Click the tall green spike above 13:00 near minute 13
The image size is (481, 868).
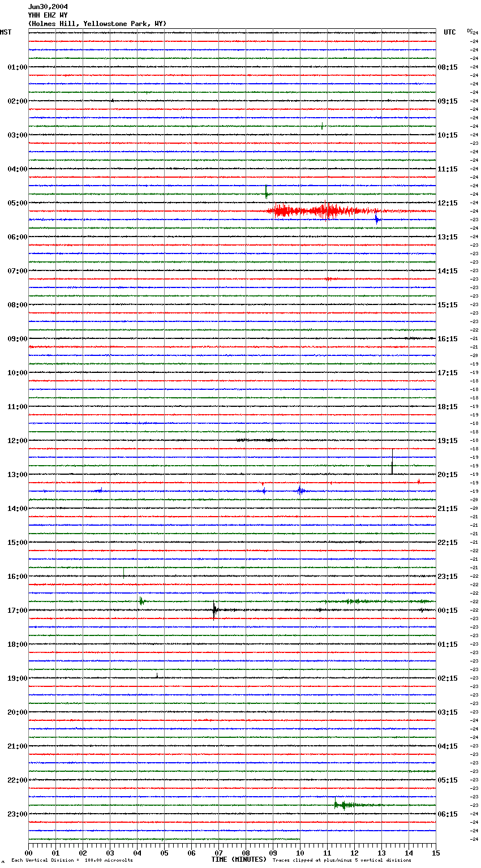pyautogui.click(x=392, y=461)
